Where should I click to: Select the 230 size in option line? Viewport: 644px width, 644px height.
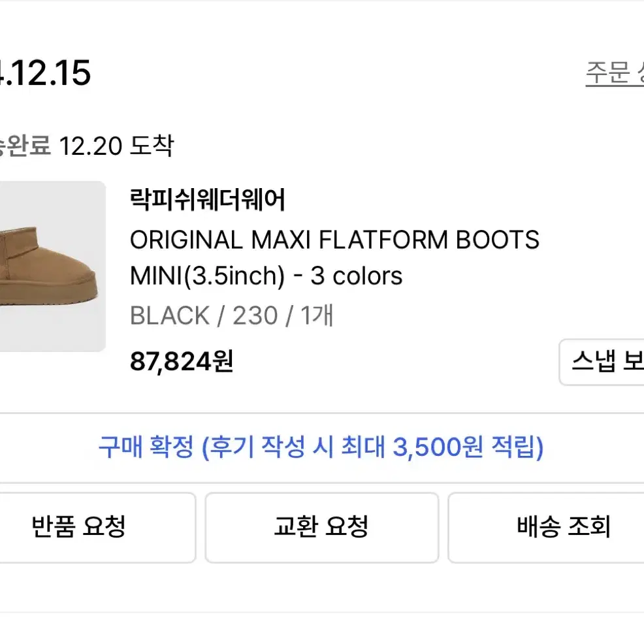pos(255,315)
